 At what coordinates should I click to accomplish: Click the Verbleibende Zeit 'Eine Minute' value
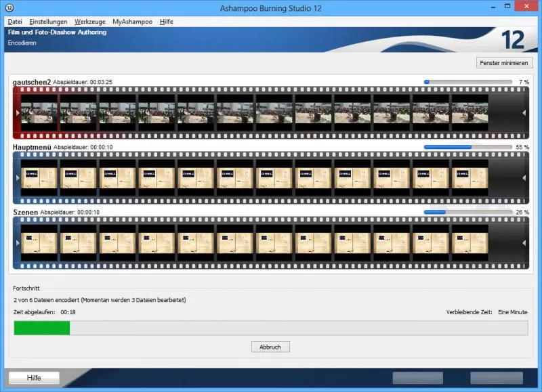513,312
